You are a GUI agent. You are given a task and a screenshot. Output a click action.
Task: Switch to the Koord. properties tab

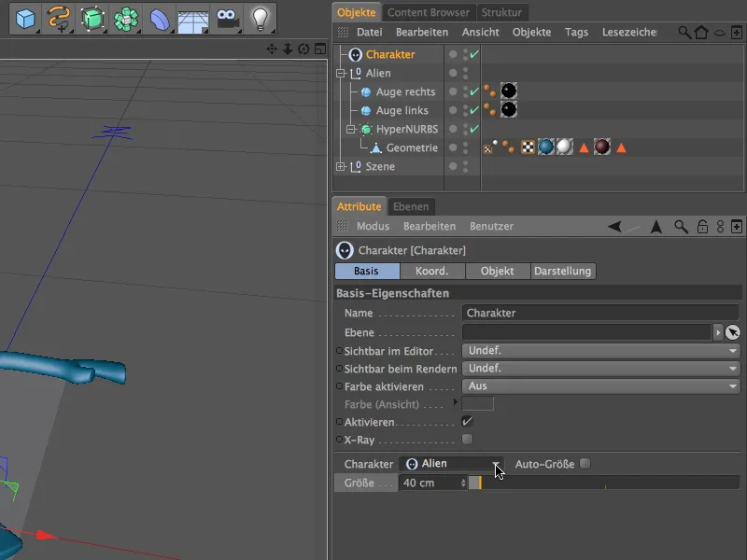click(432, 271)
